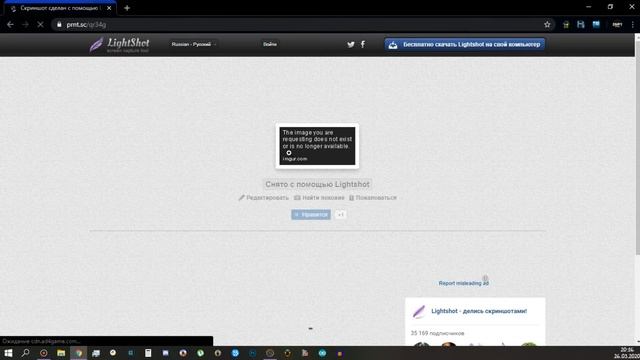
Task: Open the Windows Start menu
Action: coord(8,353)
